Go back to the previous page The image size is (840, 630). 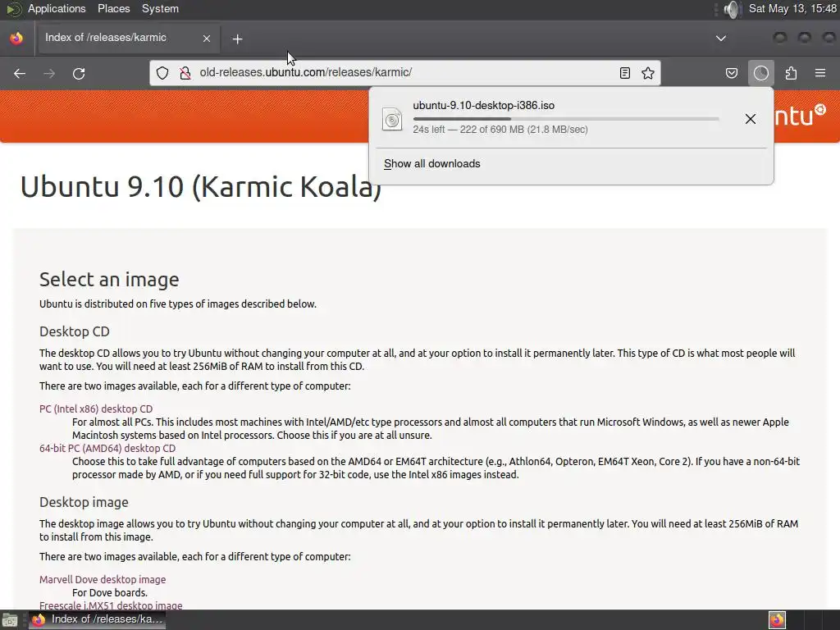pyautogui.click(x=20, y=73)
